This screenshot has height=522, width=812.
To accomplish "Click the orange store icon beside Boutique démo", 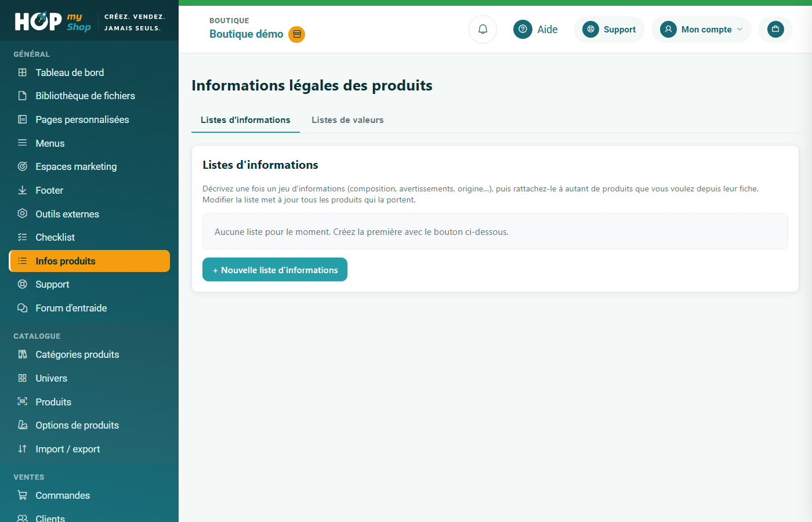I will [297, 34].
